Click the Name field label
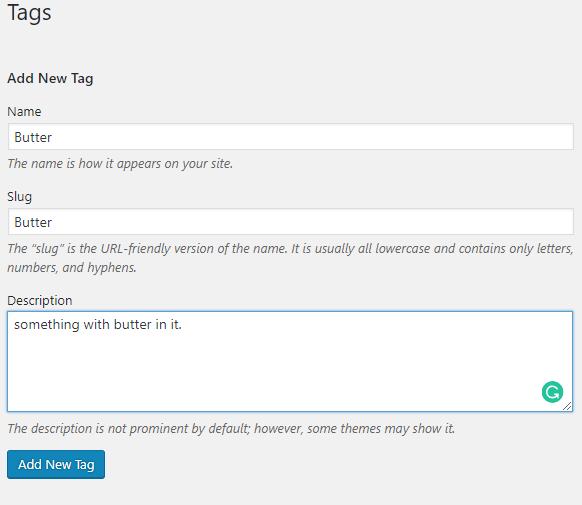This screenshot has height=505, width=582. 24,111
